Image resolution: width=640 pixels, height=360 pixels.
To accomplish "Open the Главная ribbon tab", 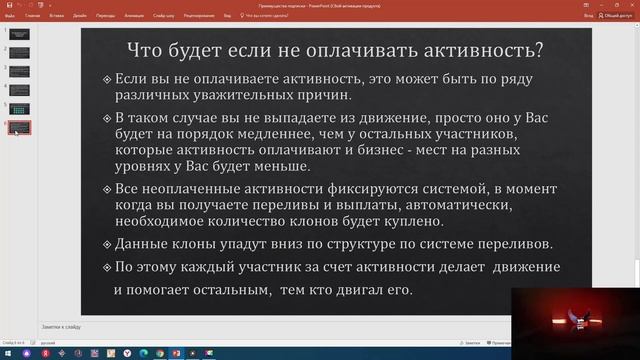I will click(33, 16).
